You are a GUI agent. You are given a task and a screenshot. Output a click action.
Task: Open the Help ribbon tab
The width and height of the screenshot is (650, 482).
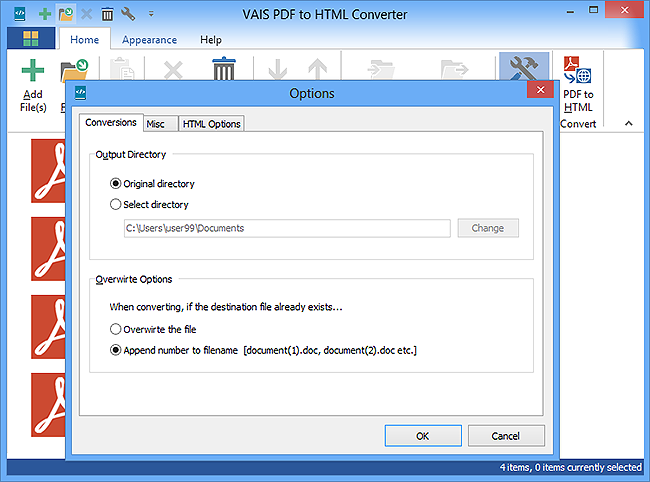[211, 40]
